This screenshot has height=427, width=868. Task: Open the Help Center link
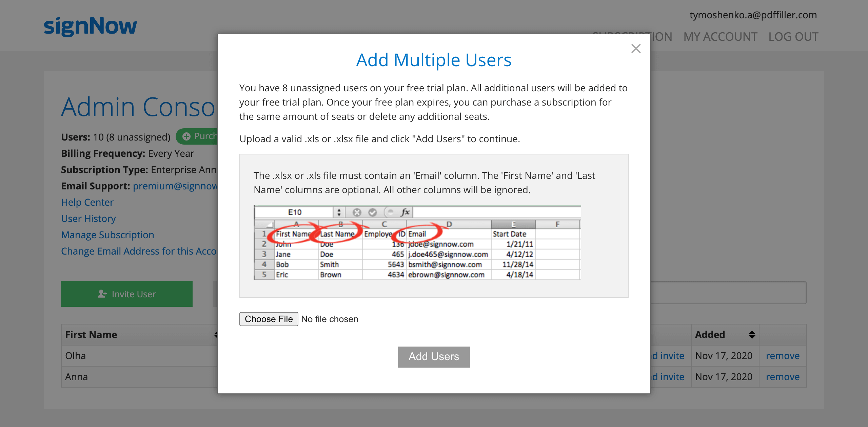tap(87, 202)
